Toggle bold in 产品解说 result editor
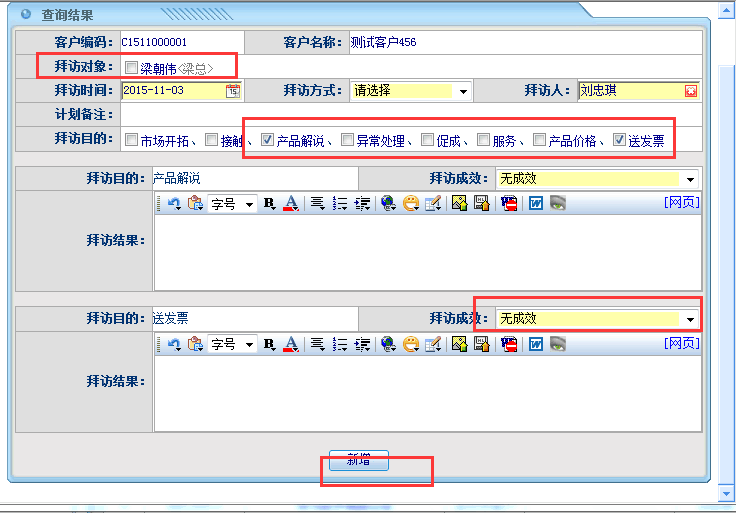 point(269,203)
